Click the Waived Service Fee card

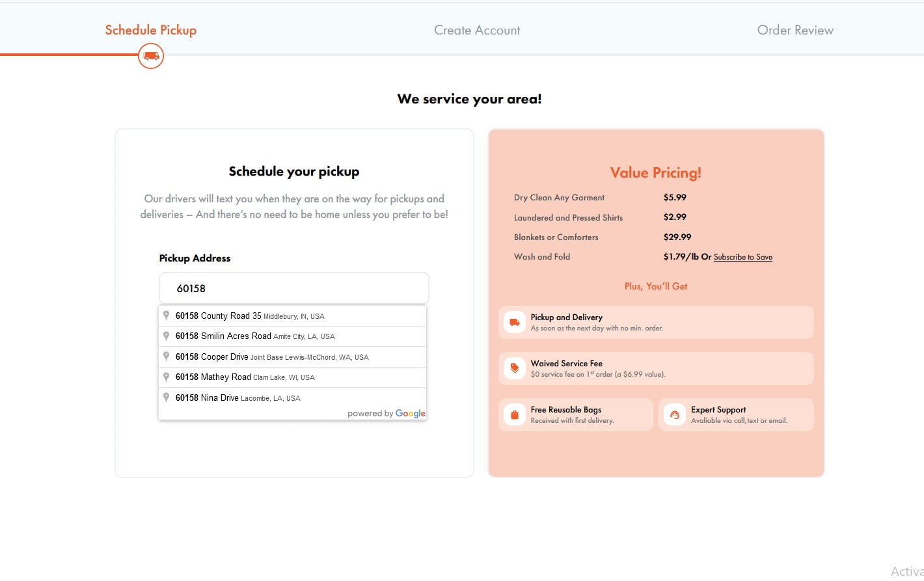pyautogui.click(x=656, y=368)
